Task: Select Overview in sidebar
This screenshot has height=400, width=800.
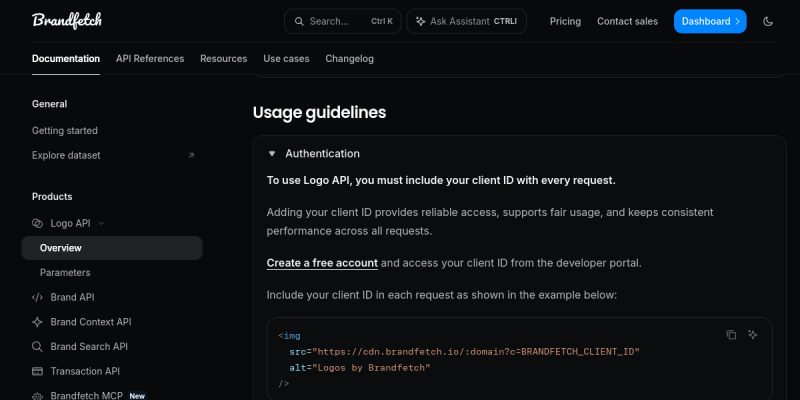Action: (x=112, y=248)
